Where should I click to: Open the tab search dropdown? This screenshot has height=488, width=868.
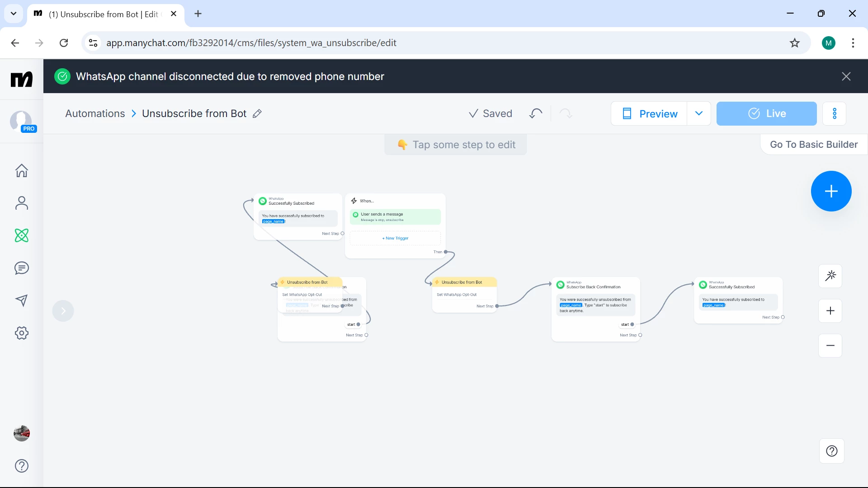click(14, 14)
